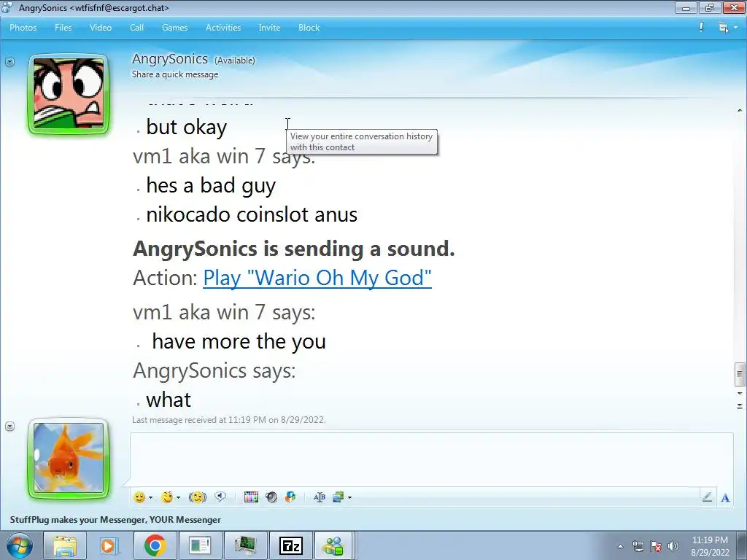The height and width of the screenshot is (560, 747).
Task: Open the wink picker icon
Action: tap(167, 497)
